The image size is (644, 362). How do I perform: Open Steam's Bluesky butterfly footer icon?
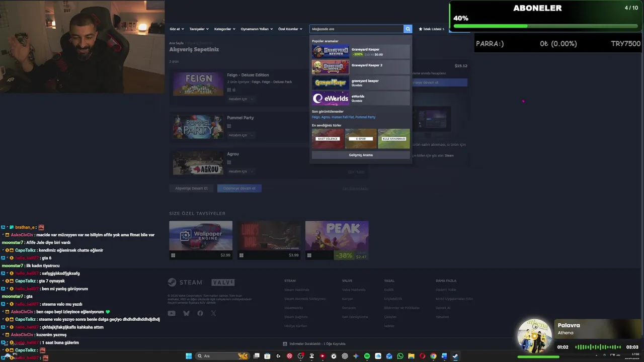point(186,313)
